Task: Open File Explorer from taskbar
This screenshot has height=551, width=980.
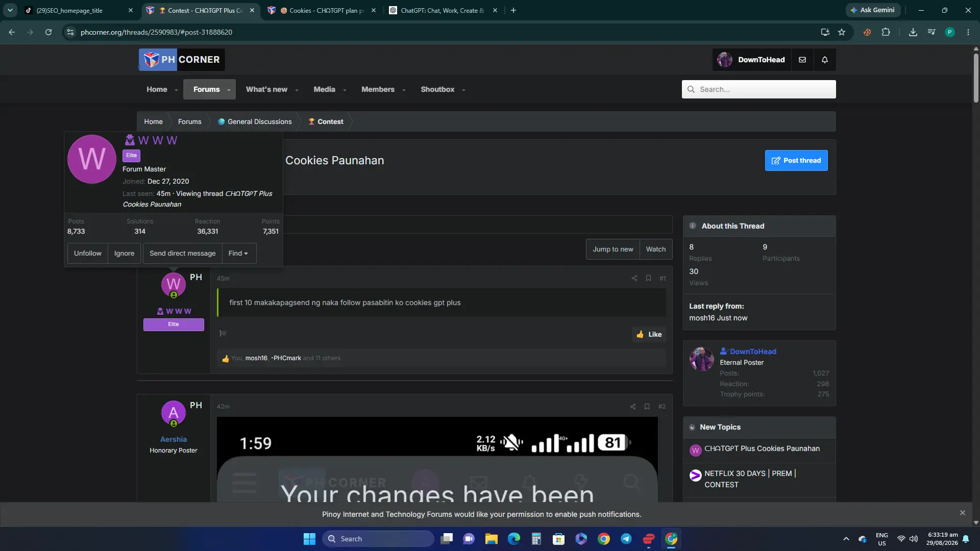Action: click(x=492, y=539)
